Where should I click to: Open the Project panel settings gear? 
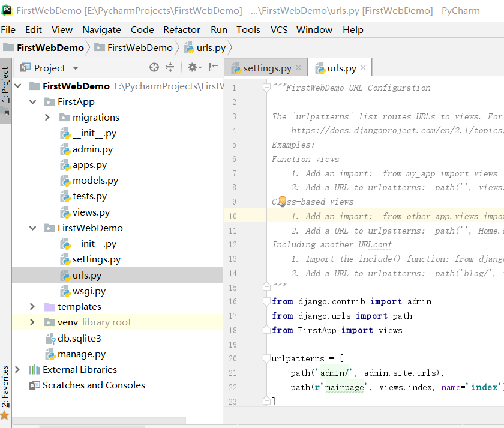tap(194, 67)
